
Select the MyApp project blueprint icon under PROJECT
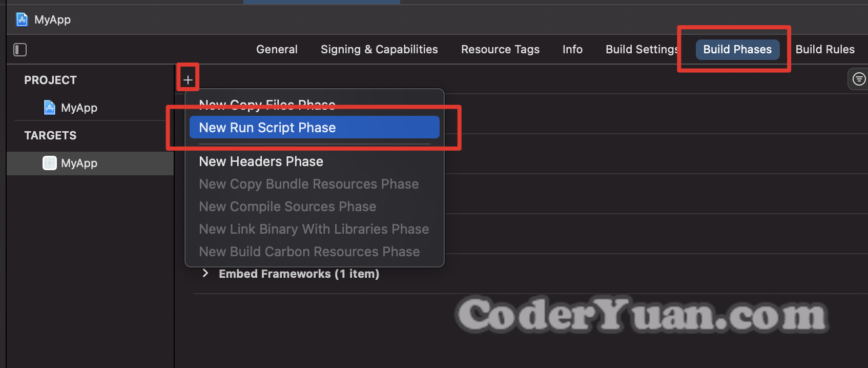(49, 108)
